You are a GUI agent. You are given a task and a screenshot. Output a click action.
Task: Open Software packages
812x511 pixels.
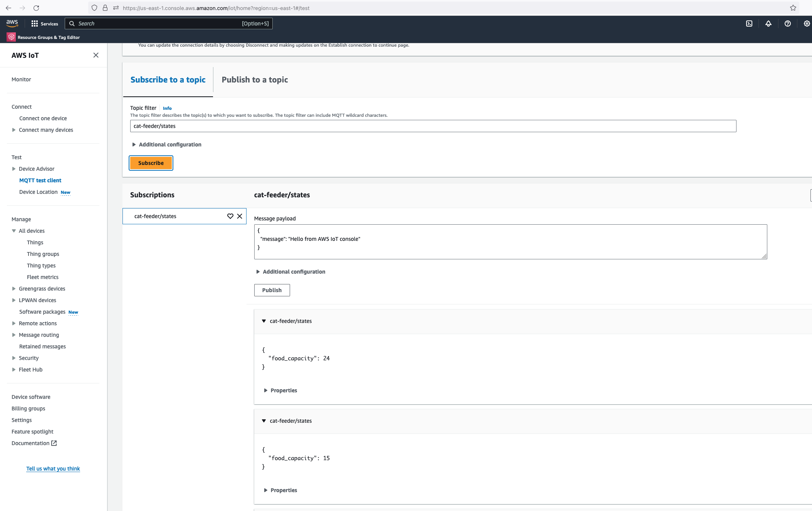(x=42, y=312)
